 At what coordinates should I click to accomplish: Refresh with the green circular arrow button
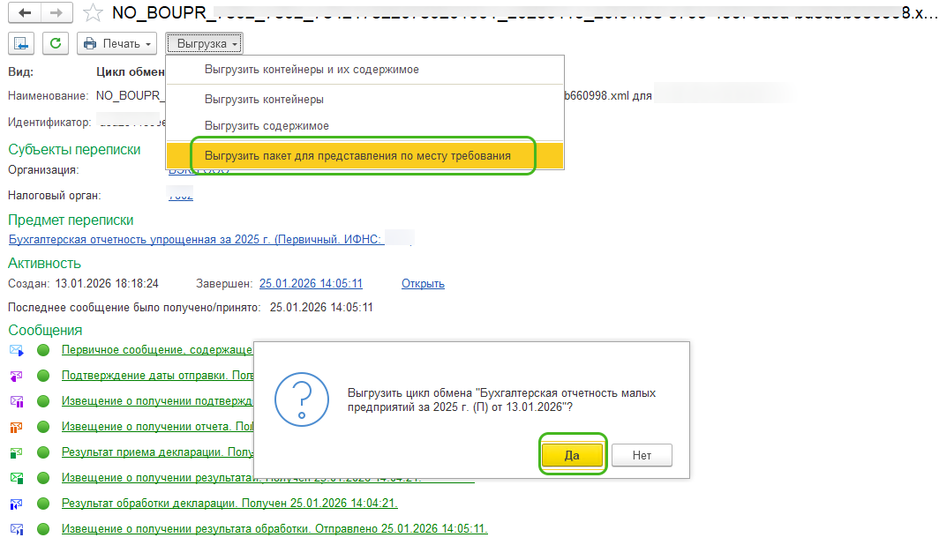[x=56, y=44]
